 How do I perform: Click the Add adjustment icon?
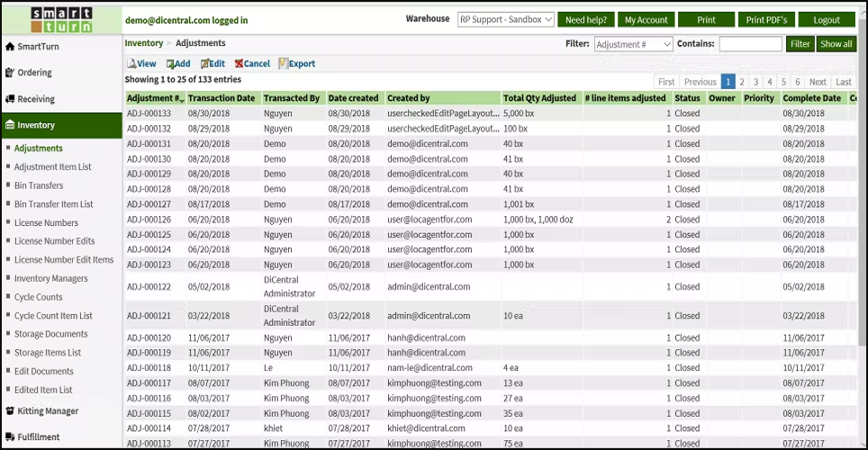pos(171,64)
